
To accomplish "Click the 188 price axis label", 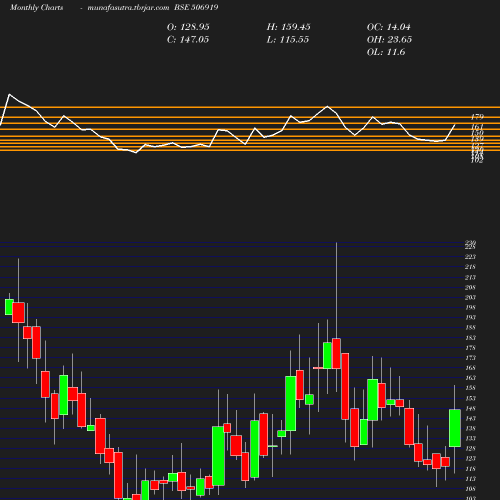I will [470, 328].
